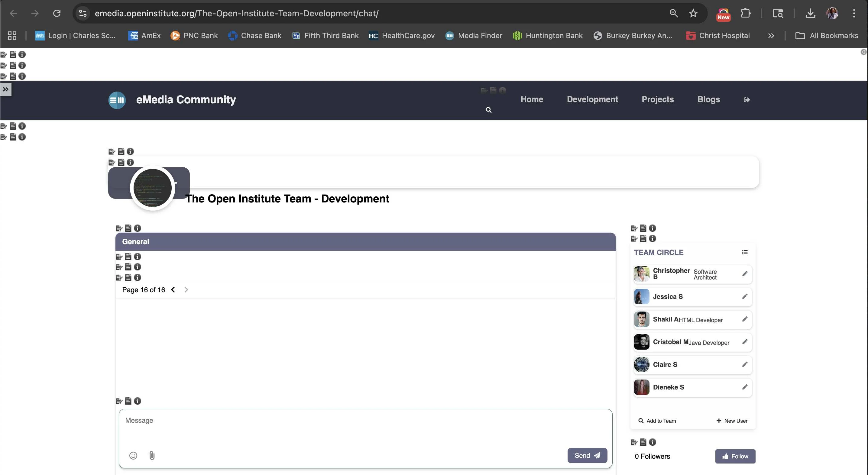
Task: Open the Projects menu item
Action: click(657, 99)
